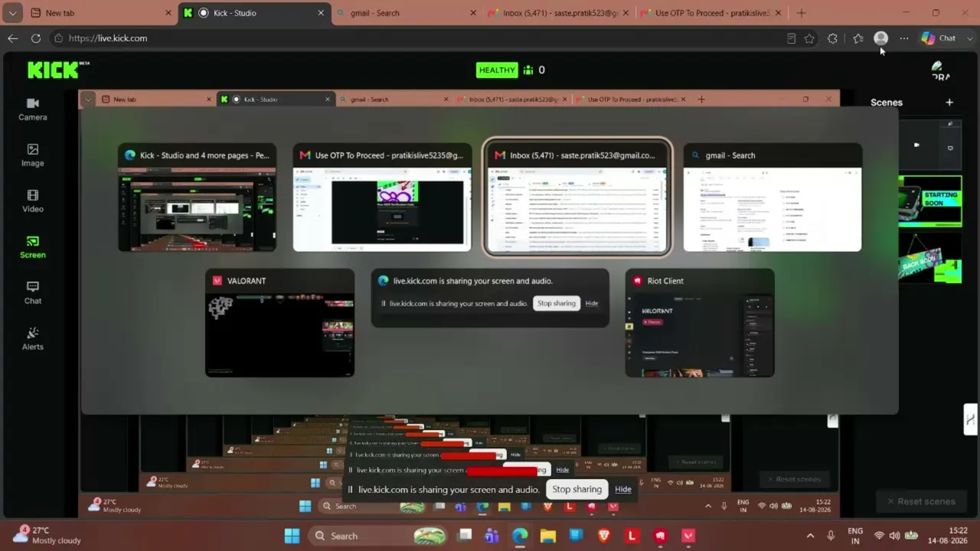
Task: Click Hide in the bottom-most sharing bar
Action: [623, 490]
